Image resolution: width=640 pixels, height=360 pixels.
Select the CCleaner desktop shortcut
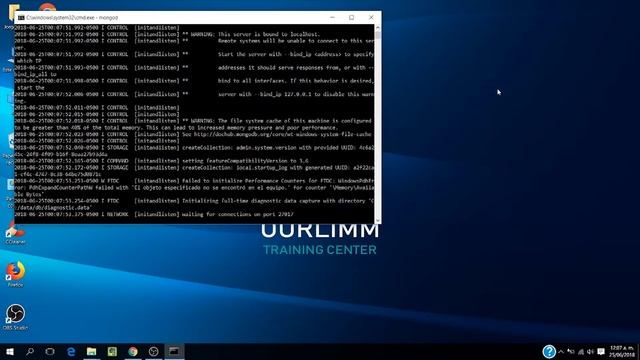tap(15, 234)
